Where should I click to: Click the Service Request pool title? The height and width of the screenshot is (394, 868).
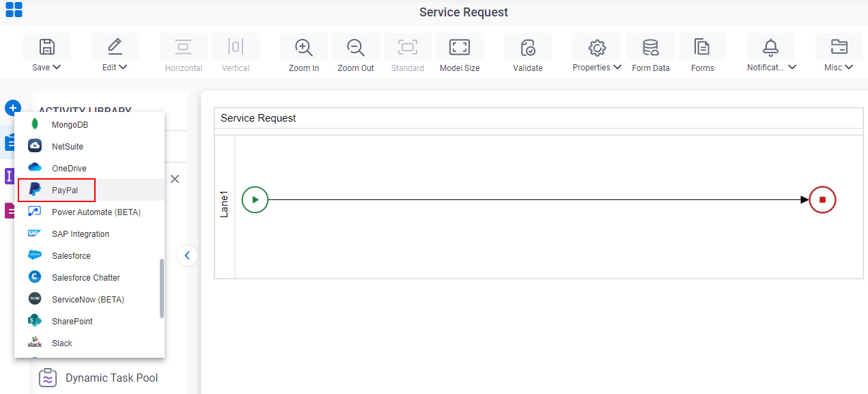point(258,118)
